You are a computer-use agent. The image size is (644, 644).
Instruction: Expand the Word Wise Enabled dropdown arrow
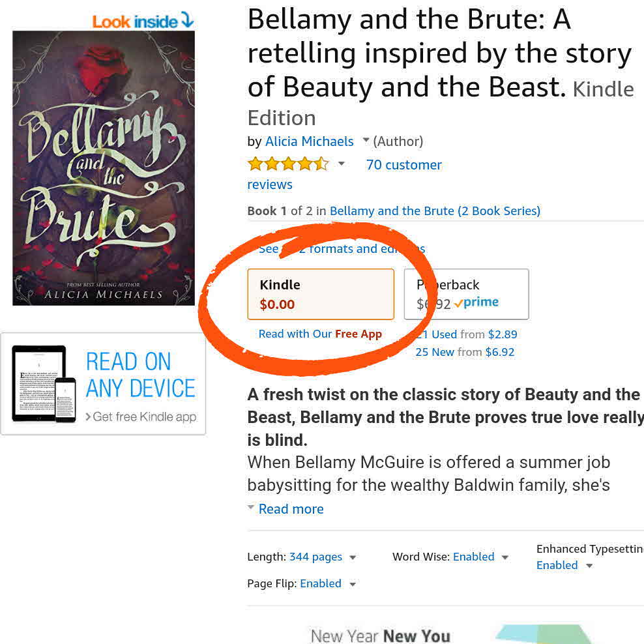pyautogui.click(x=505, y=557)
